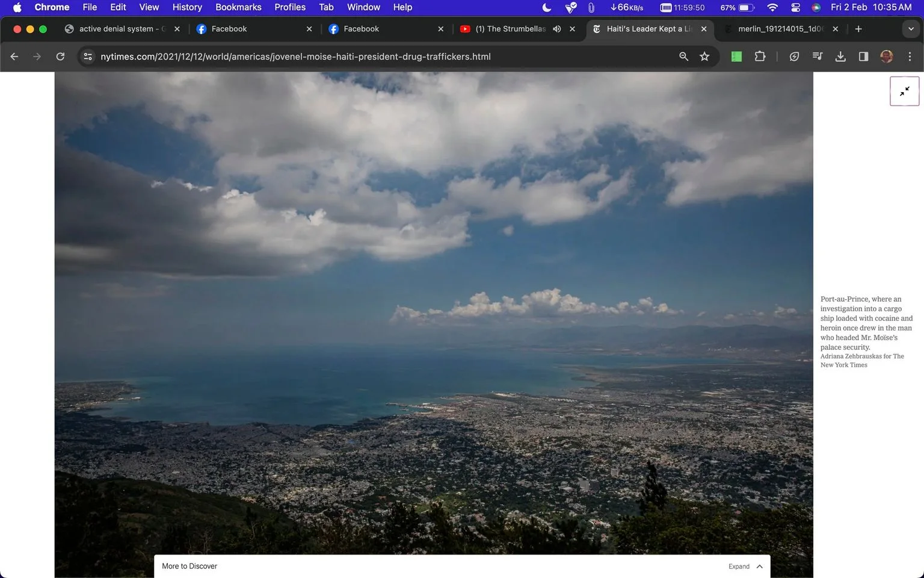Open the Chrome three-dot menu

[x=910, y=57]
